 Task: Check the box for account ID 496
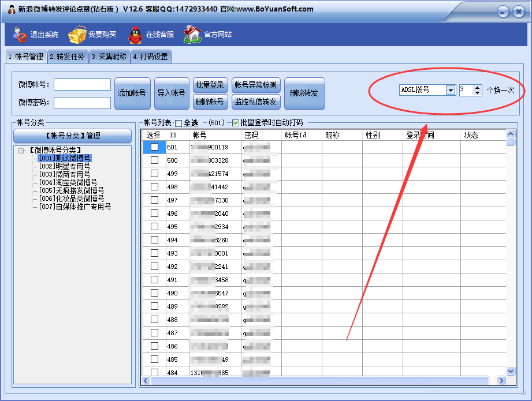tap(154, 213)
